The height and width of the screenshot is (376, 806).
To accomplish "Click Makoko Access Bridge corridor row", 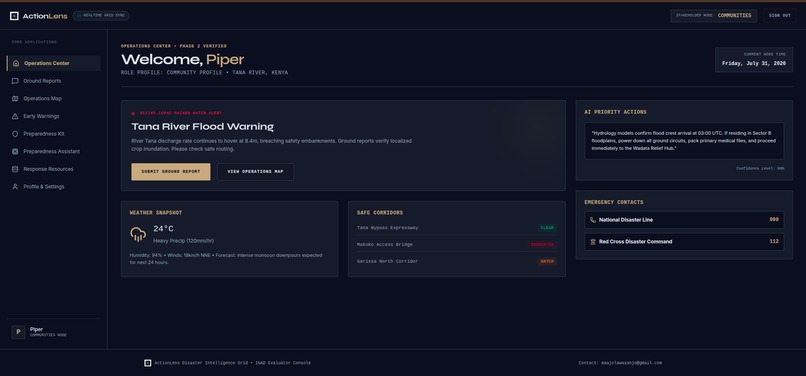I will (x=456, y=245).
